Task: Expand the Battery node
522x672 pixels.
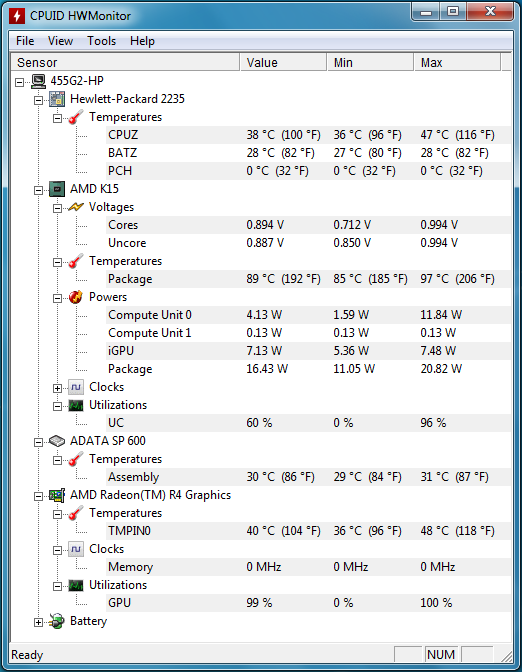Action: (x=39, y=622)
